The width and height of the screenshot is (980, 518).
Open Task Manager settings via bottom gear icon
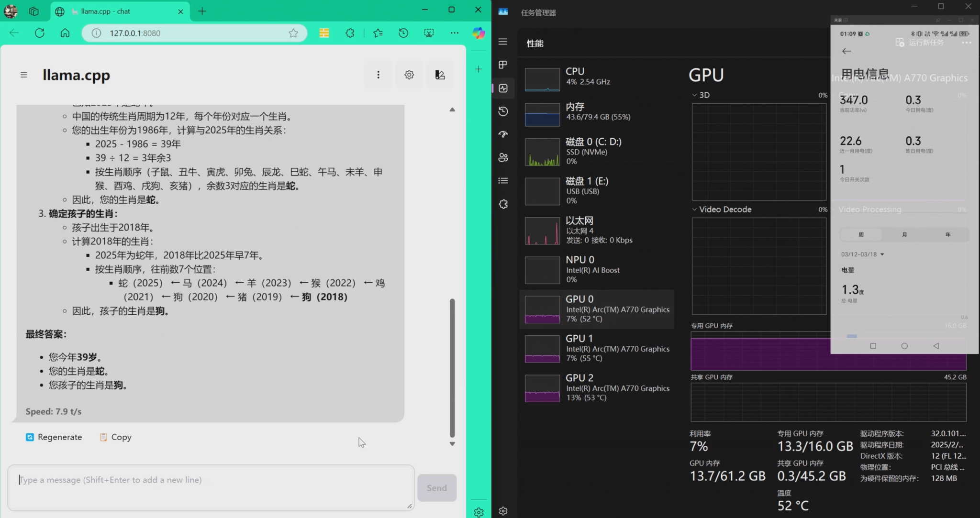tap(503, 511)
